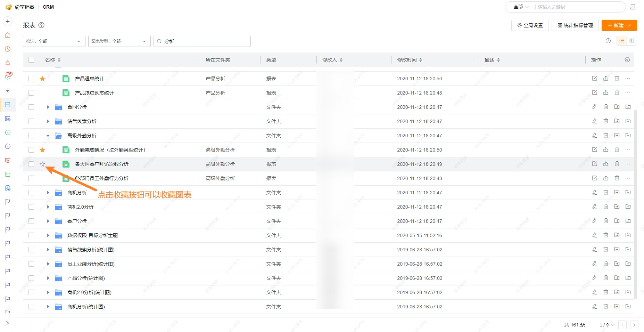Screen dimensions: 644x332
Task: Collapse the 高级外勤分析 folder
Action: pyautogui.click(x=48, y=136)
